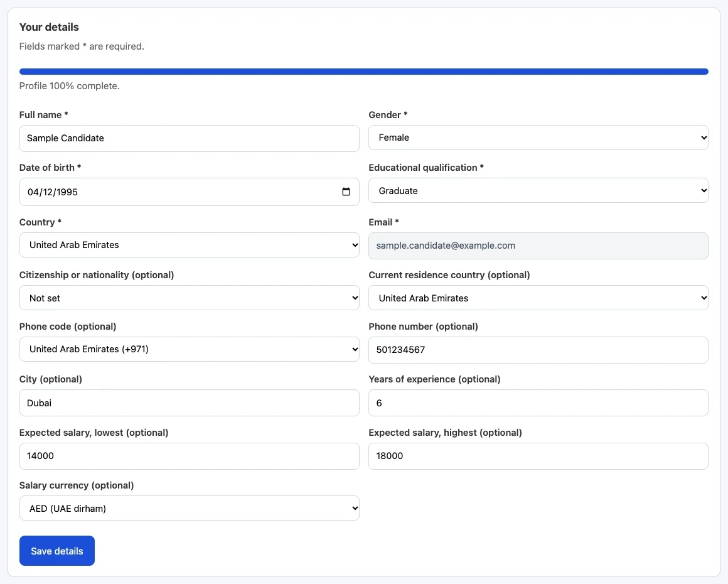Focus the Full name input field
Image resolution: width=728 pixels, height=584 pixels.
[190, 138]
